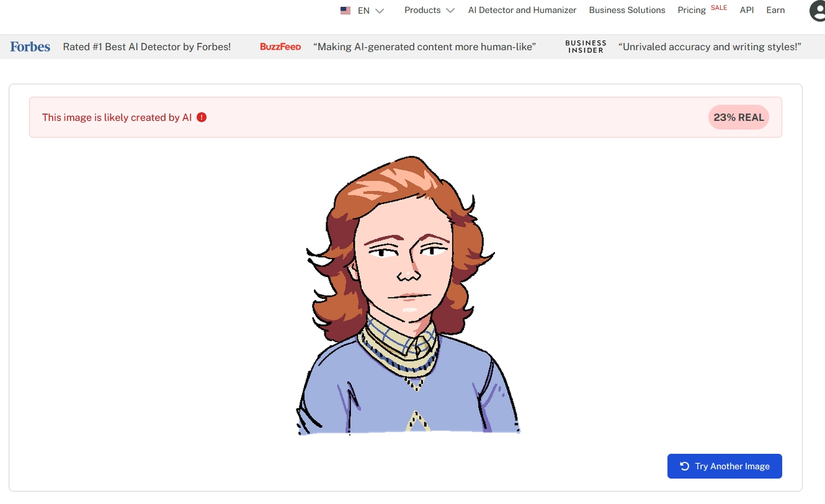The image size is (825, 504).
Task: Open the API link
Action: click(747, 11)
